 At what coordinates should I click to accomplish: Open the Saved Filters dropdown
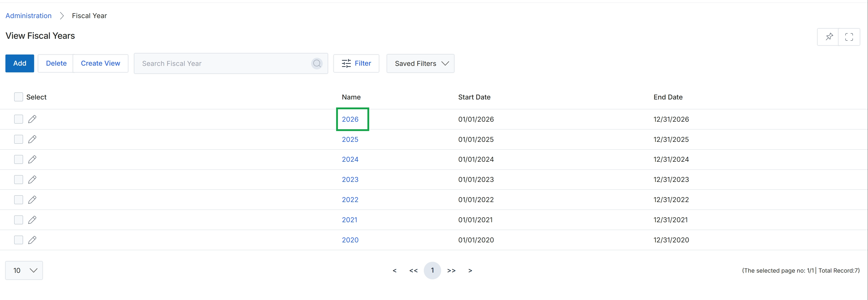click(420, 63)
